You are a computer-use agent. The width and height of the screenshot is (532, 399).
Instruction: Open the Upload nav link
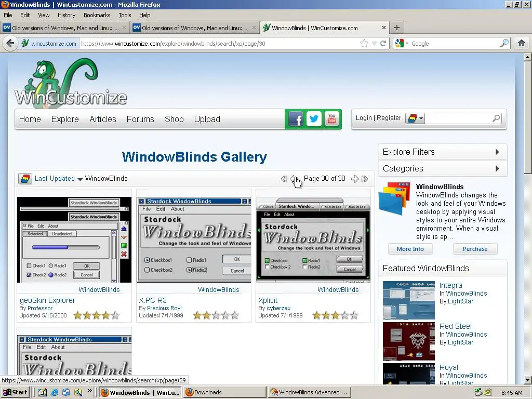tap(207, 119)
